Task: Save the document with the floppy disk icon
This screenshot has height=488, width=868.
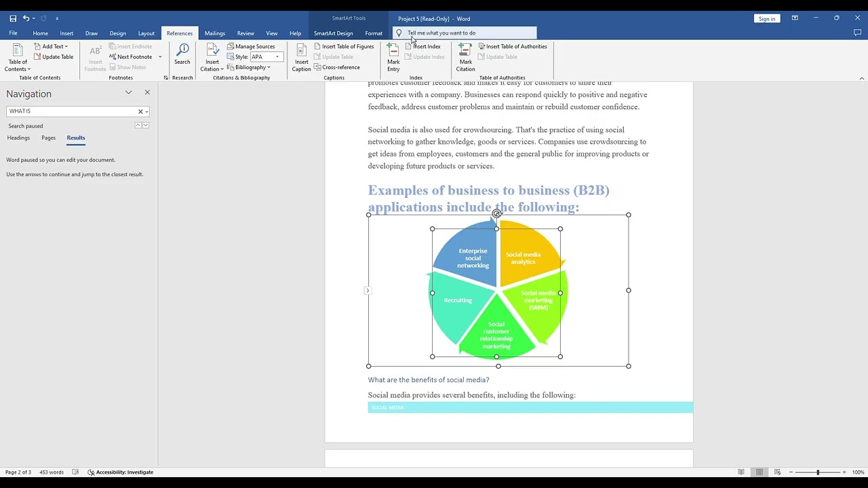Action: pyautogui.click(x=13, y=18)
